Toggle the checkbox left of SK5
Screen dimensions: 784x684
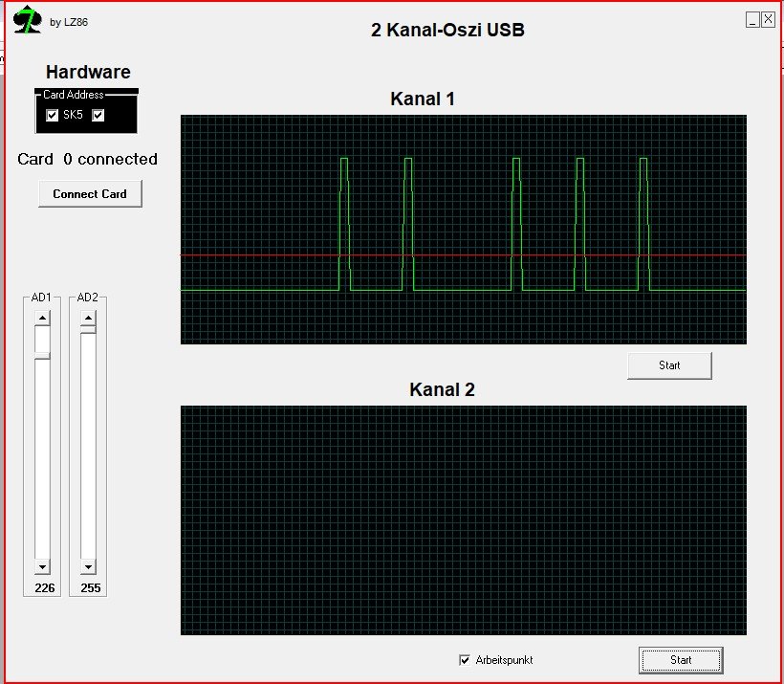(52, 115)
